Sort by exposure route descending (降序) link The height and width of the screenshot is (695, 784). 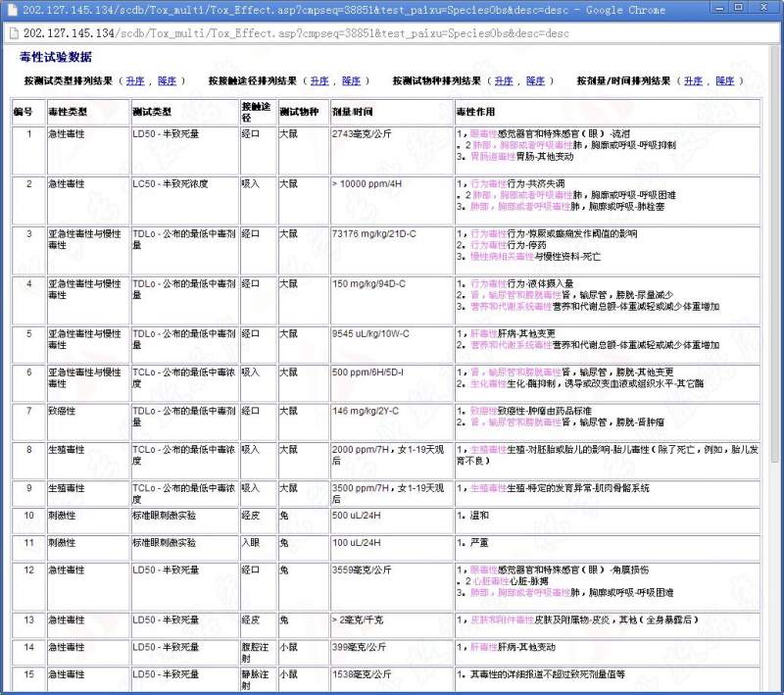(x=351, y=80)
